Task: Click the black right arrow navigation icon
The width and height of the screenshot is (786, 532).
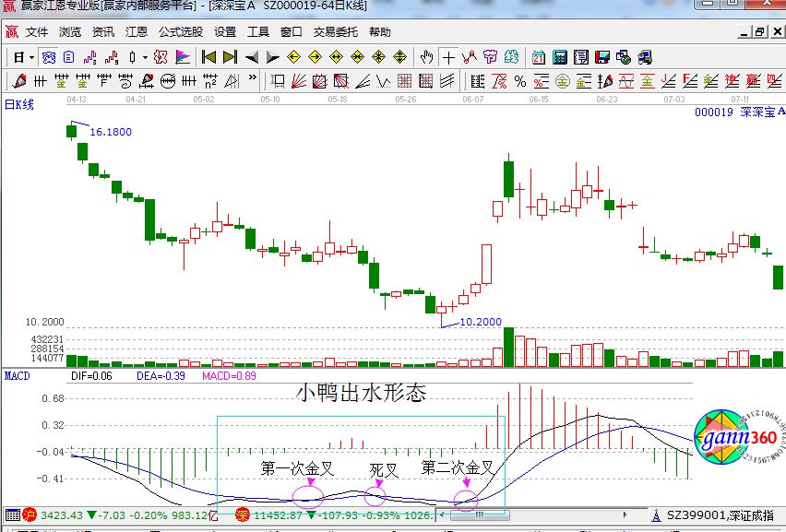Action: [273, 57]
